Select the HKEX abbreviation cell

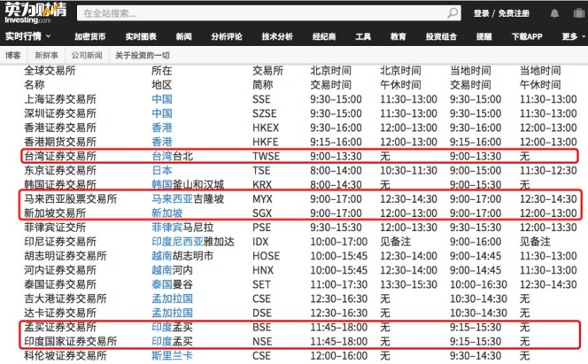coord(266,128)
